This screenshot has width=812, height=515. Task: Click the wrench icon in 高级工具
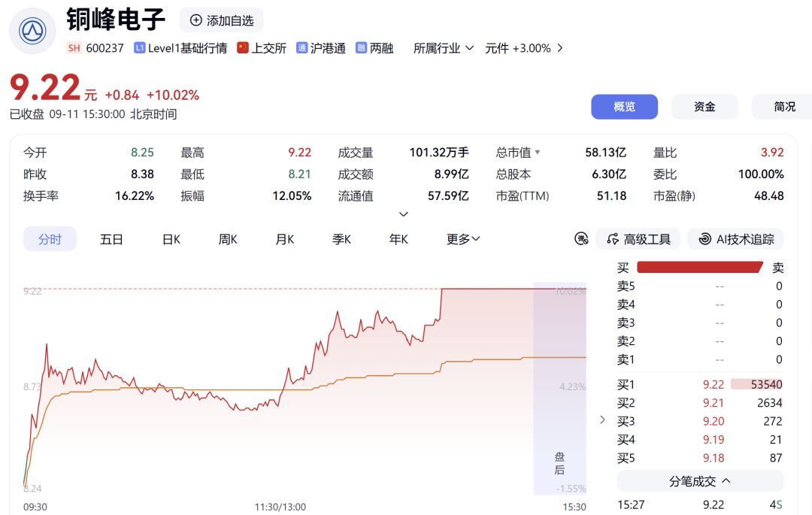click(613, 239)
